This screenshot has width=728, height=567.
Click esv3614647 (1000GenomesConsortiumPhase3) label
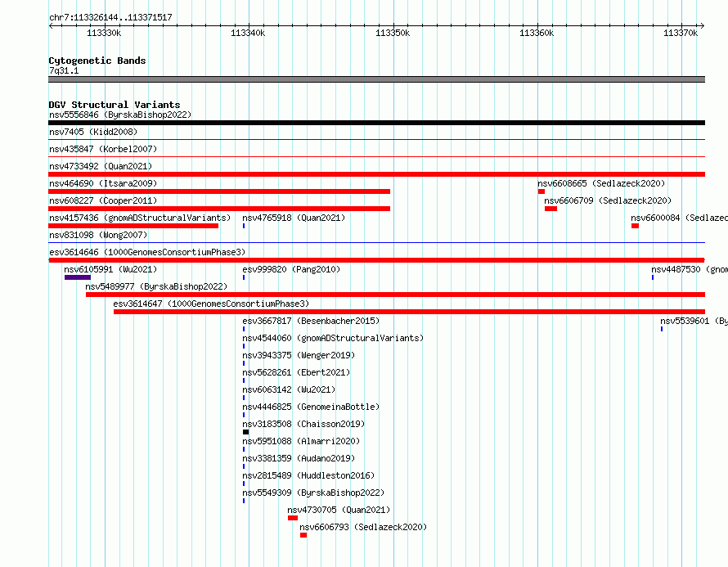211,304
